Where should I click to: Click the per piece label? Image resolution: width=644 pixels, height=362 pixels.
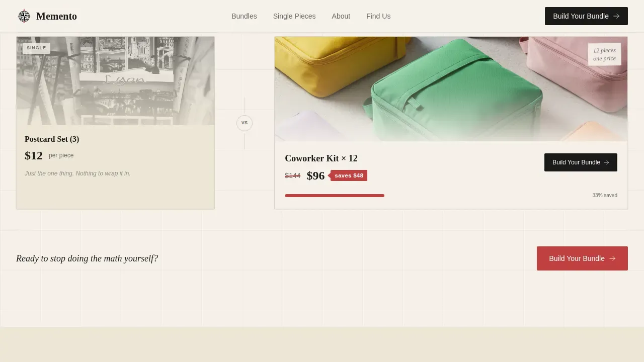[61, 155]
